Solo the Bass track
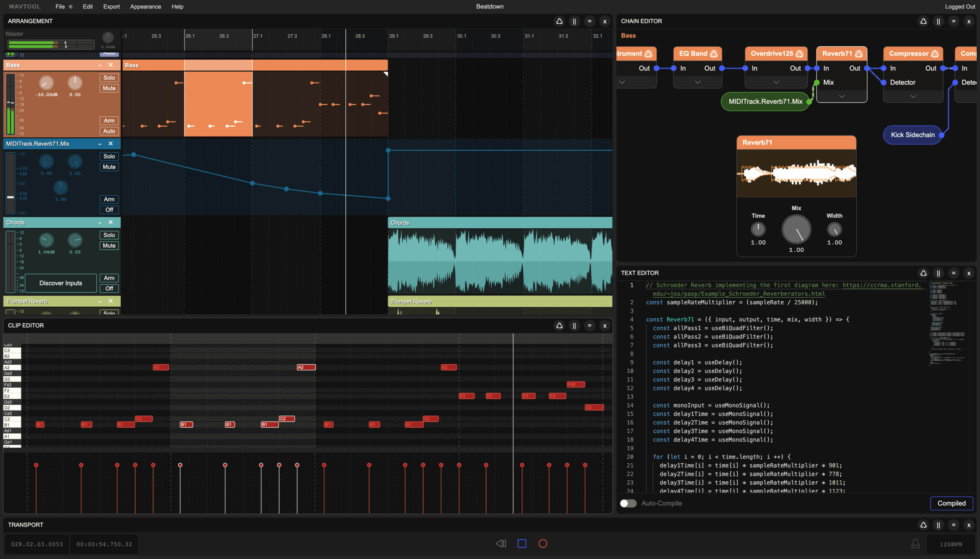The image size is (980, 559). coord(109,78)
